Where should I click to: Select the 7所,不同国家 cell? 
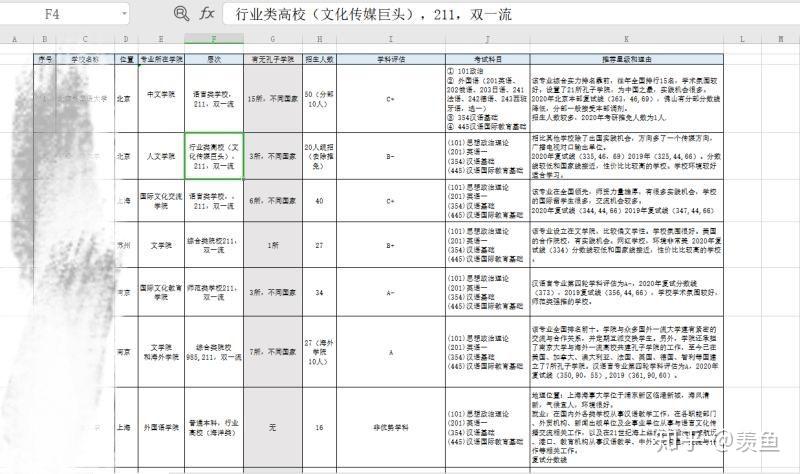(273, 352)
